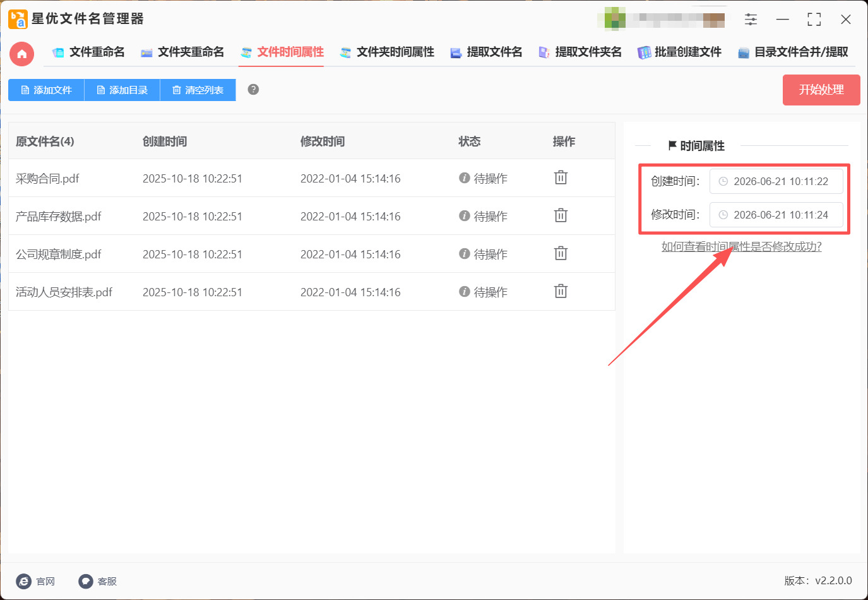Click the 创建时间 column header
Screen dimensions: 868x600
[x=165, y=141]
